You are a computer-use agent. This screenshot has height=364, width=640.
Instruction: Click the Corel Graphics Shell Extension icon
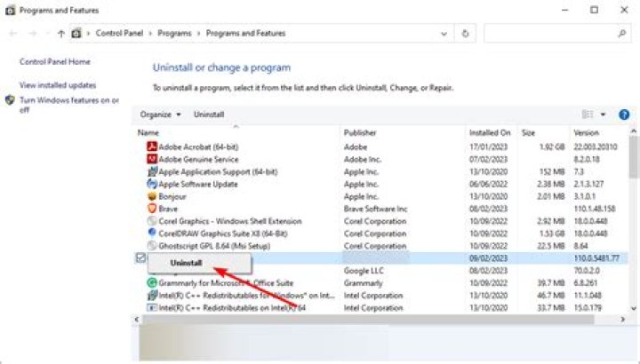(152, 221)
